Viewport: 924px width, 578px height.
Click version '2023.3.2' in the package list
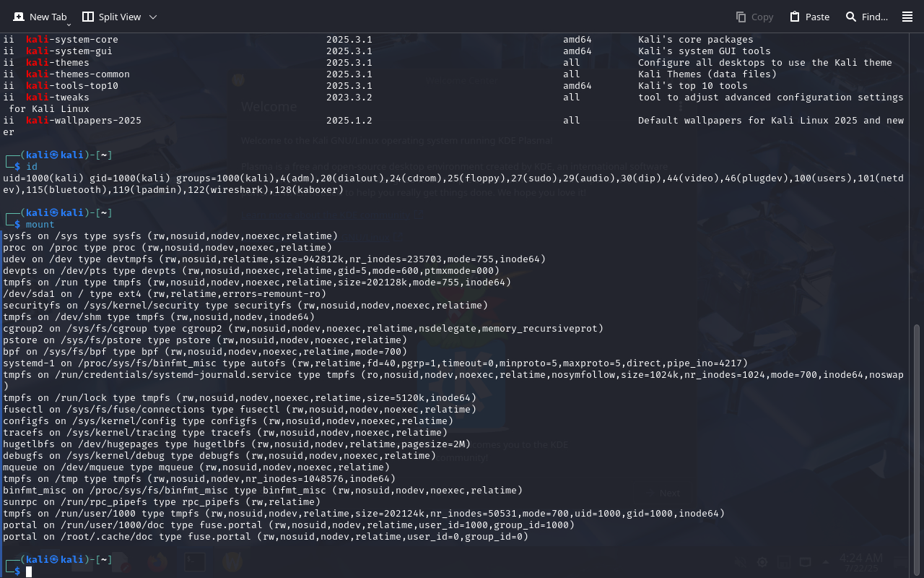pos(349,98)
